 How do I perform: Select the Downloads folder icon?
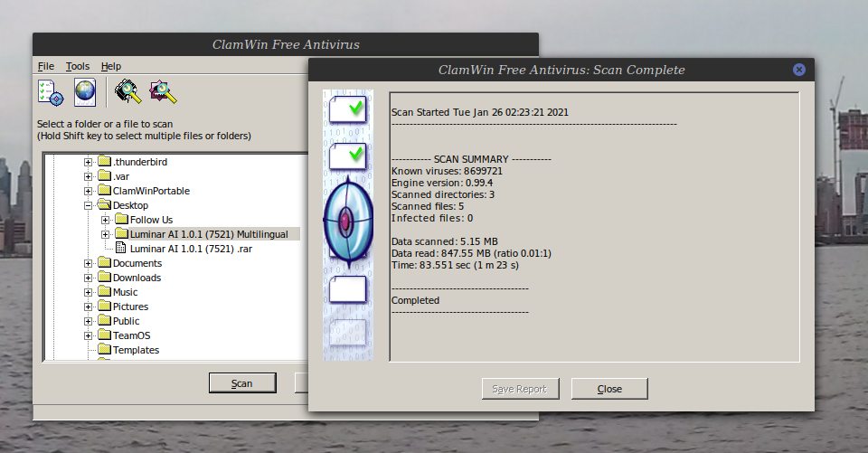pyautogui.click(x=105, y=277)
